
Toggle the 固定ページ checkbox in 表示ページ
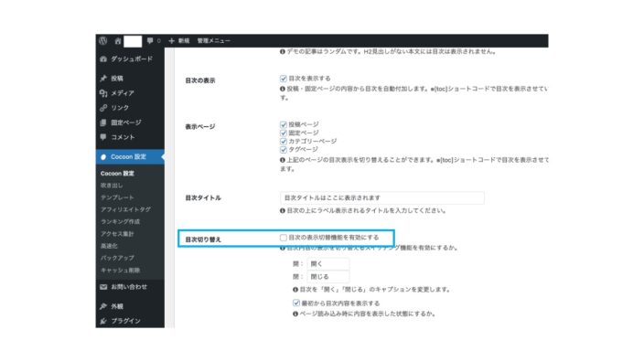click(x=284, y=133)
